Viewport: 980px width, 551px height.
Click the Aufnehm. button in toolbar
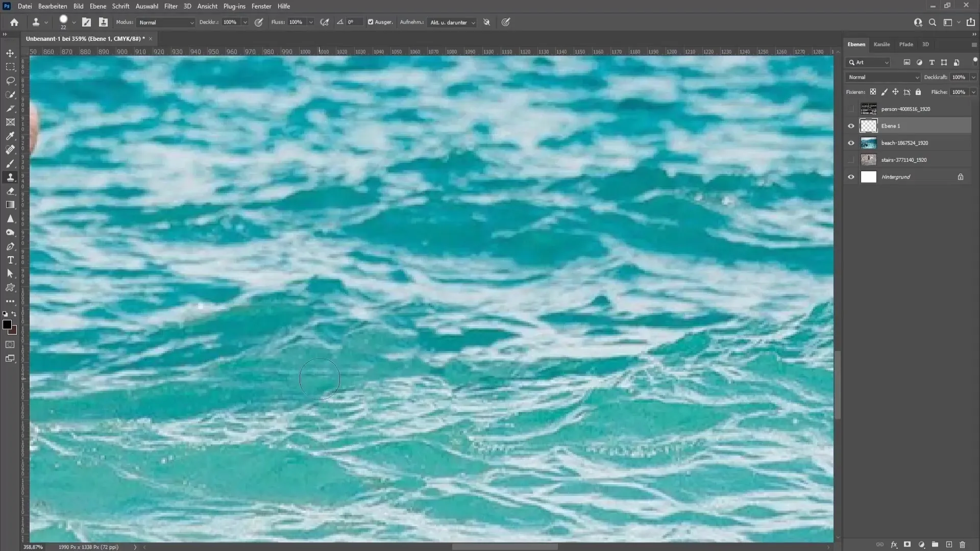point(412,22)
